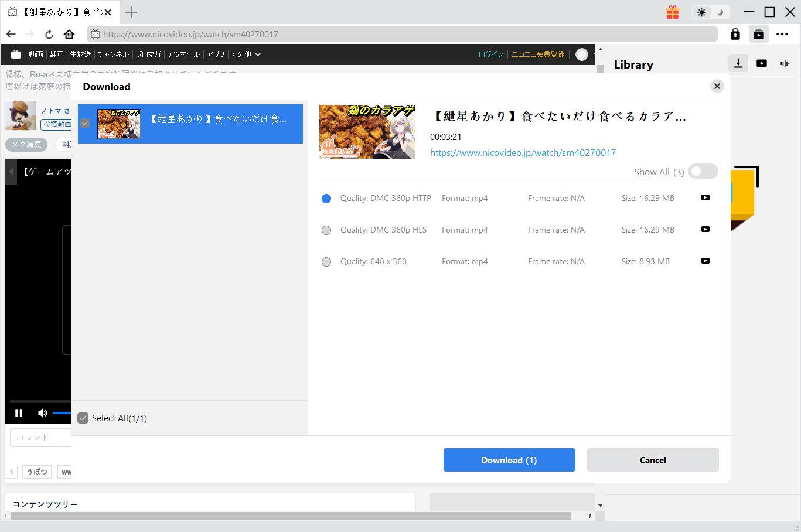Open the 生放送 menu item
Viewport: 801px width, 532px height.
click(80, 54)
